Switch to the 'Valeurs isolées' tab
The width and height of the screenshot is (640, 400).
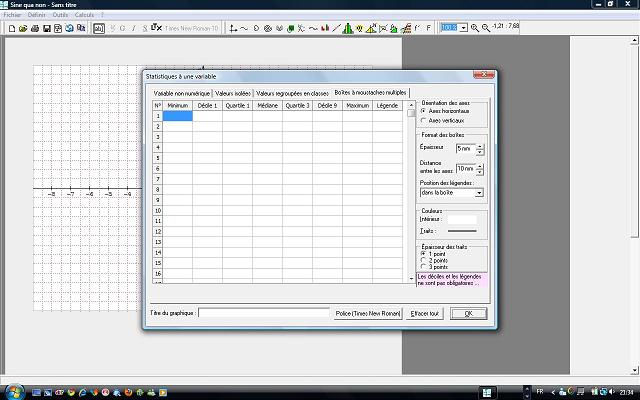coord(233,93)
